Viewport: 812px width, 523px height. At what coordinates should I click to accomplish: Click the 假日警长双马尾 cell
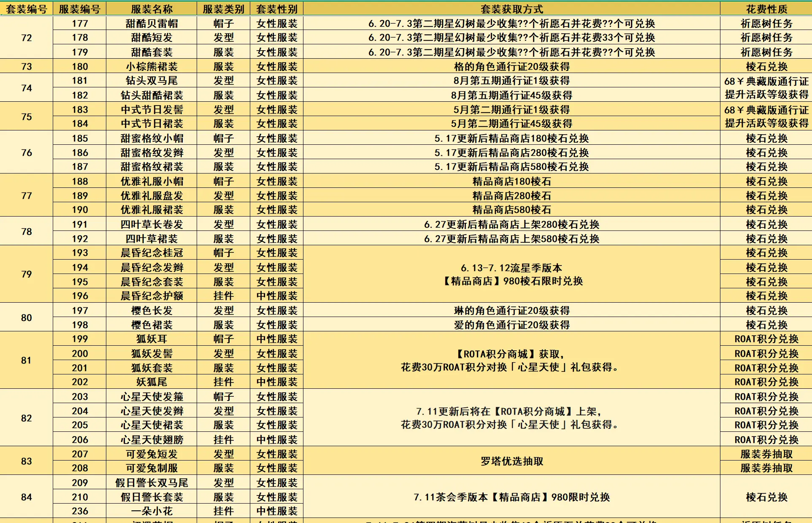coord(152,483)
